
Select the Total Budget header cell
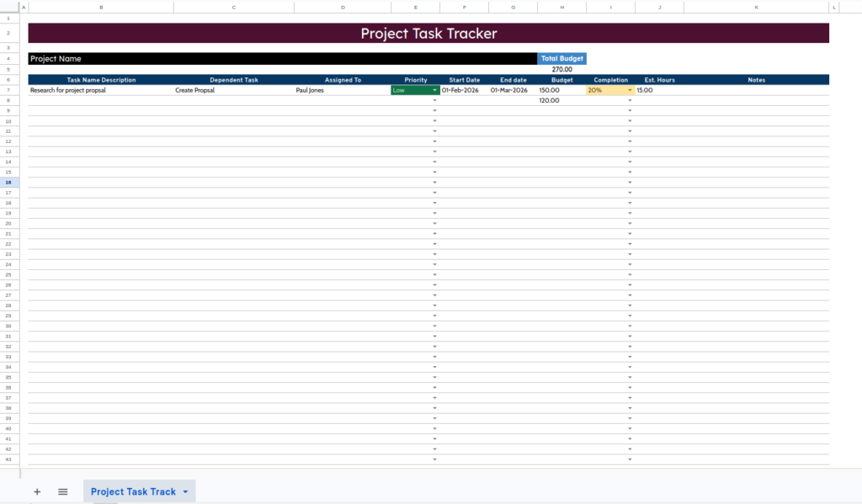(561, 59)
